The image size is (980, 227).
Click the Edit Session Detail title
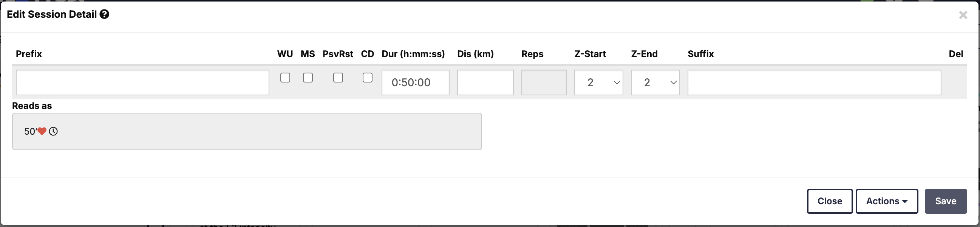[52, 14]
